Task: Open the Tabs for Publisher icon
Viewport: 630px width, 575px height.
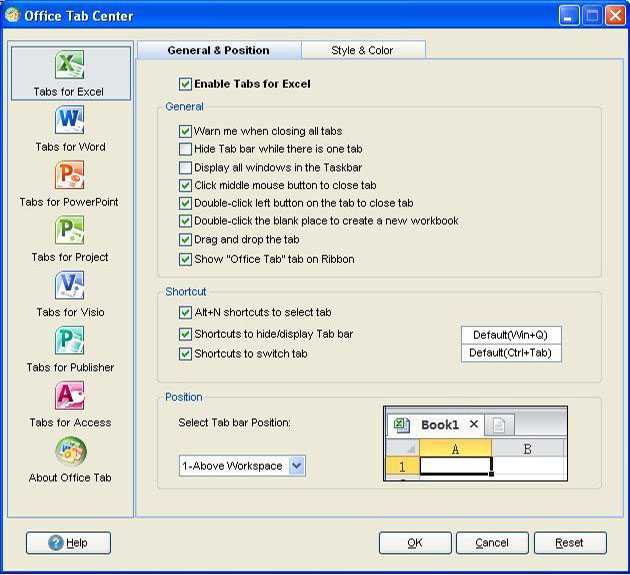Action: (x=70, y=340)
